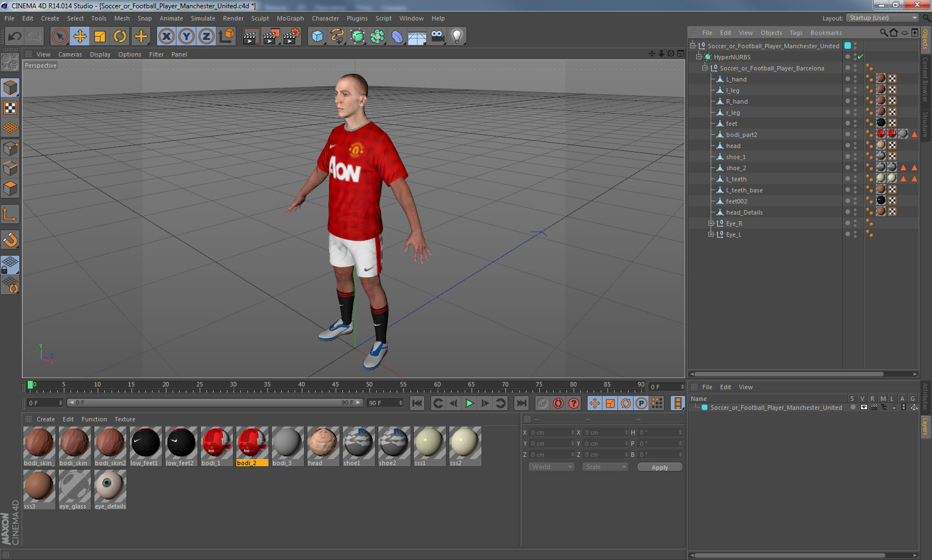932x560 pixels.
Task: Record active objects keyframe
Action: coord(543,403)
